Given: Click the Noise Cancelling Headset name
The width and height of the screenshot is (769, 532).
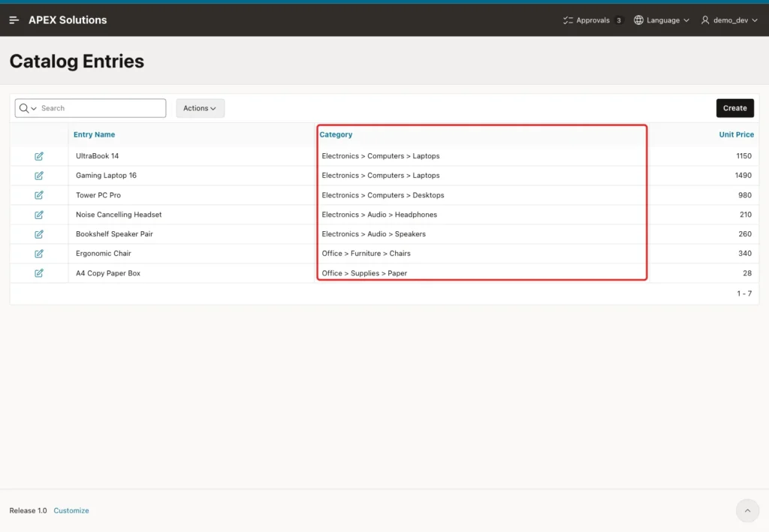Looking at the screenshot, I should (x=119, y=215).
